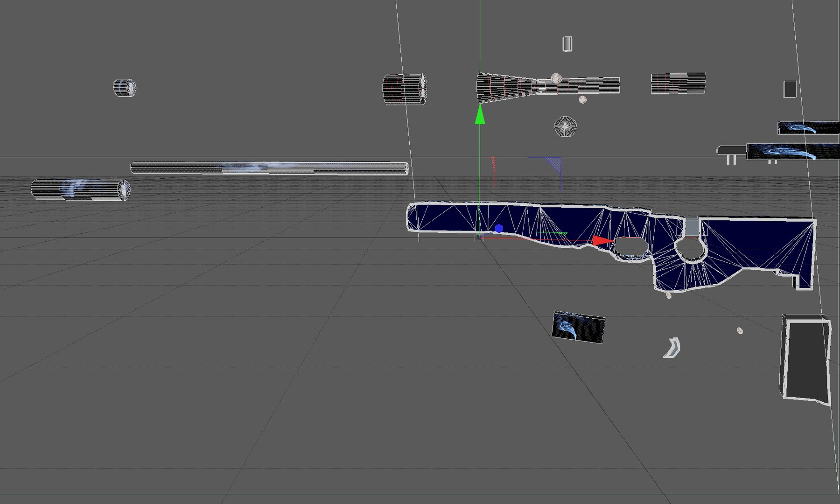Select the wide suppressor cylinder beside the barrel
Screen dimensions: 840x504
pos(81,189)
